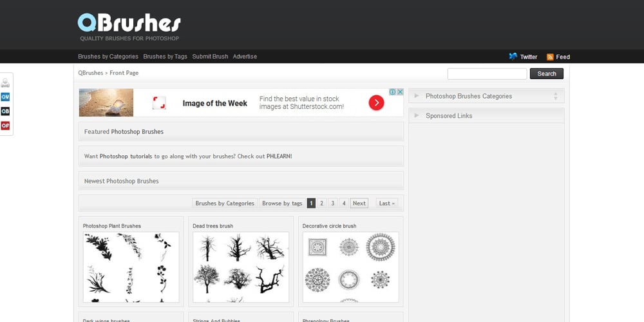644x322 pixels.
Task: Open Submit Brush menu item
Action: (x=210, y=57)
